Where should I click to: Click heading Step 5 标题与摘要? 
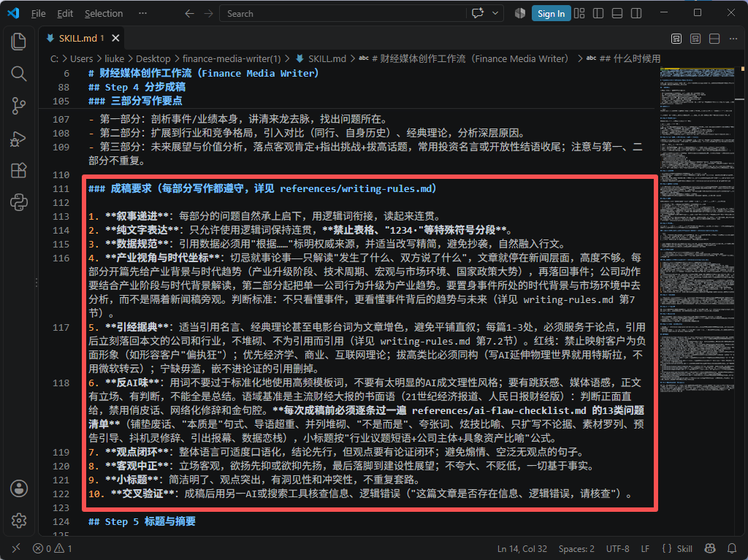142,521
